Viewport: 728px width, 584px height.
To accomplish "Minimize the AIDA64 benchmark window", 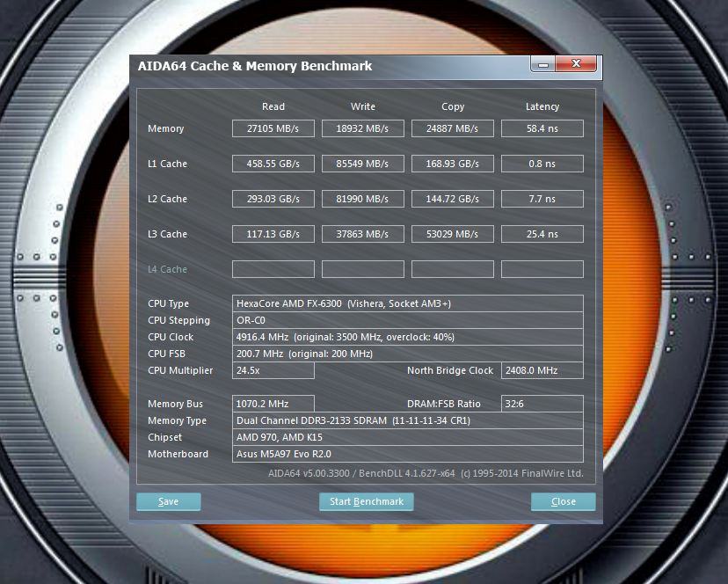I will coord(542,64).
